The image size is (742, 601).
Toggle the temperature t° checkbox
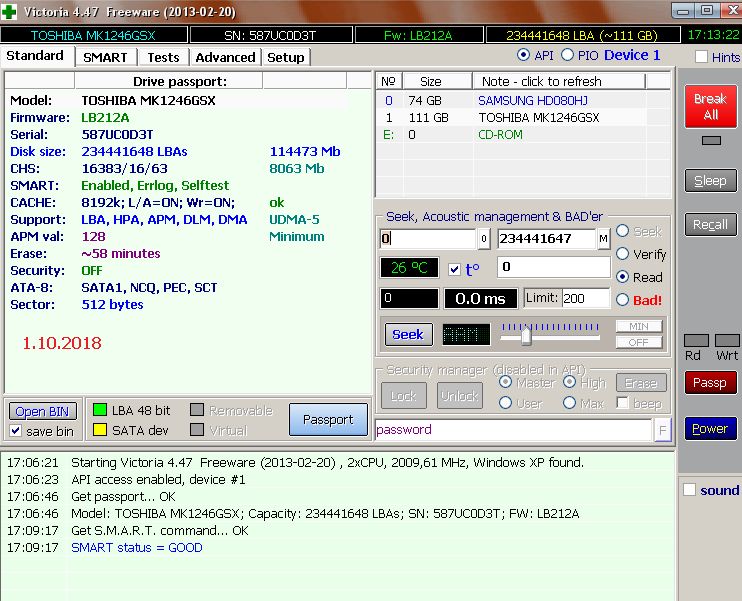click(x=454, y=269)
